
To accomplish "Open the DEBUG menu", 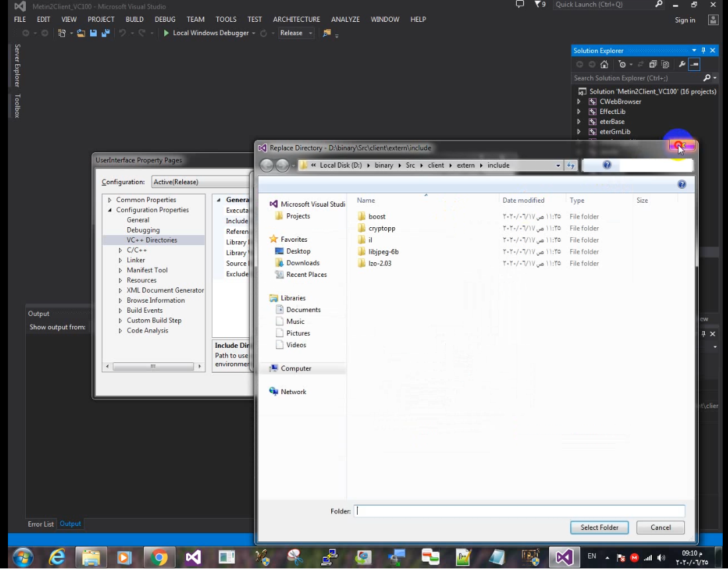I will (x=165, y=19).
